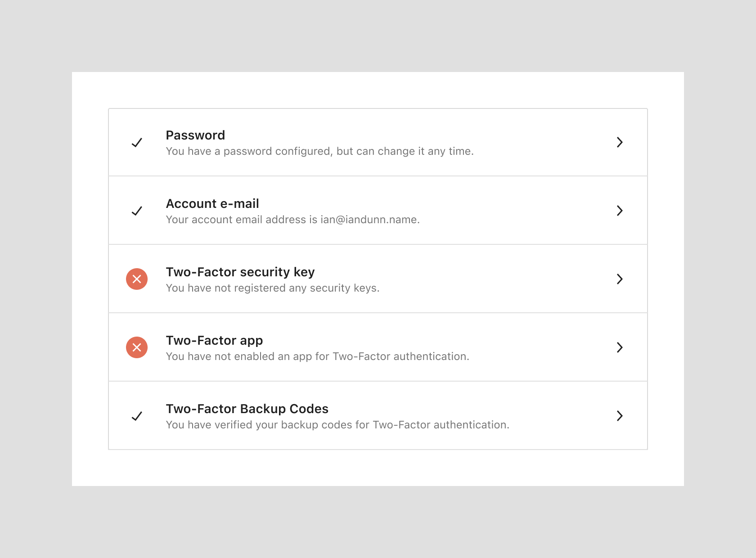This screenshot has height=558, width=756.
Task: Open the Two-Factor app chevron arrow
Action: pos(620,347)
